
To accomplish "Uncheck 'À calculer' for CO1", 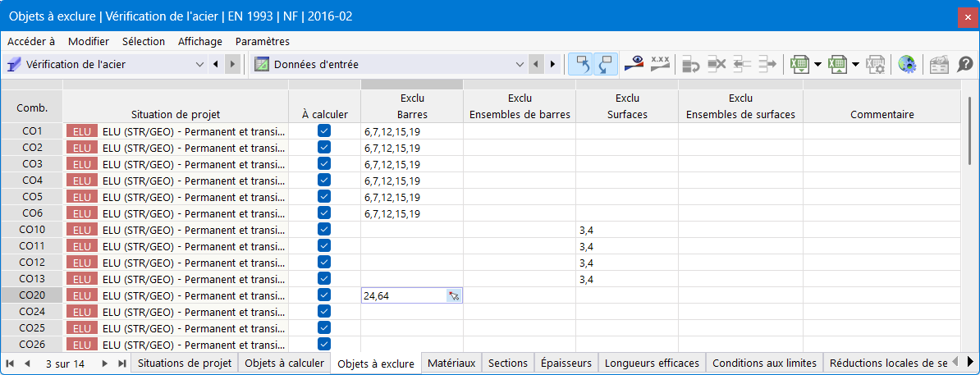I will (323, 130).
